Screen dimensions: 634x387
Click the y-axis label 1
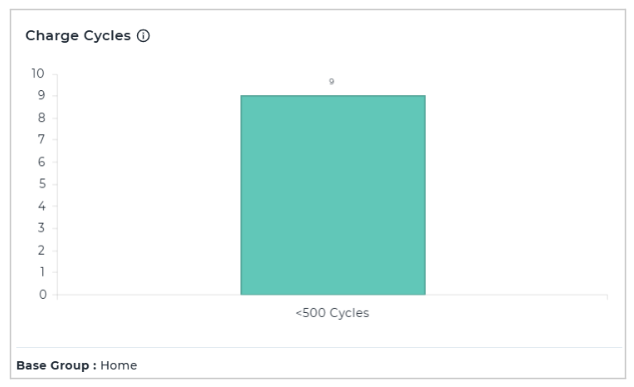[42, 272]
